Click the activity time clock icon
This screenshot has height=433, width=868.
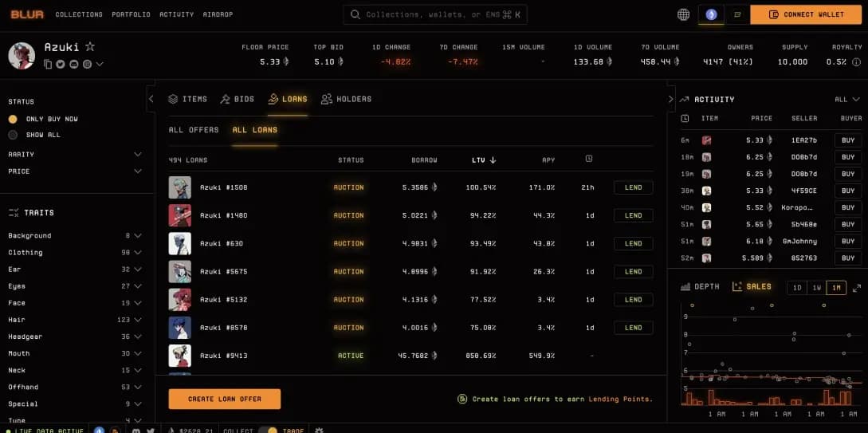685,118
